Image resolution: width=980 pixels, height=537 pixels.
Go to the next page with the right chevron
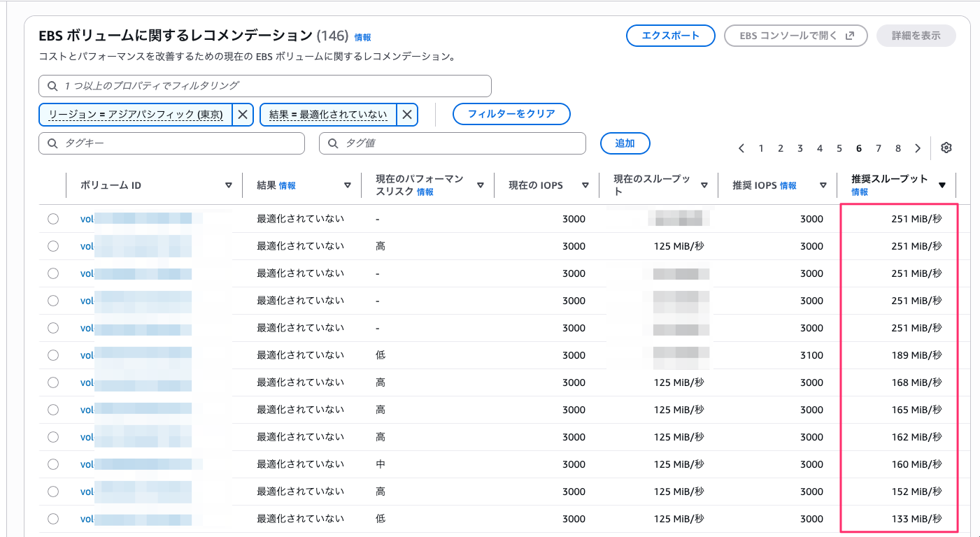(x=918, y=148)
